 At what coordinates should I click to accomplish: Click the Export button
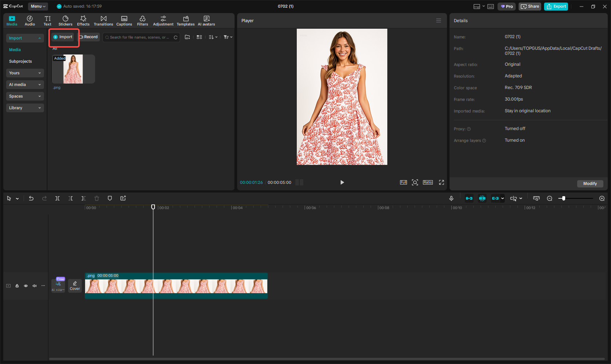[556, 6]
